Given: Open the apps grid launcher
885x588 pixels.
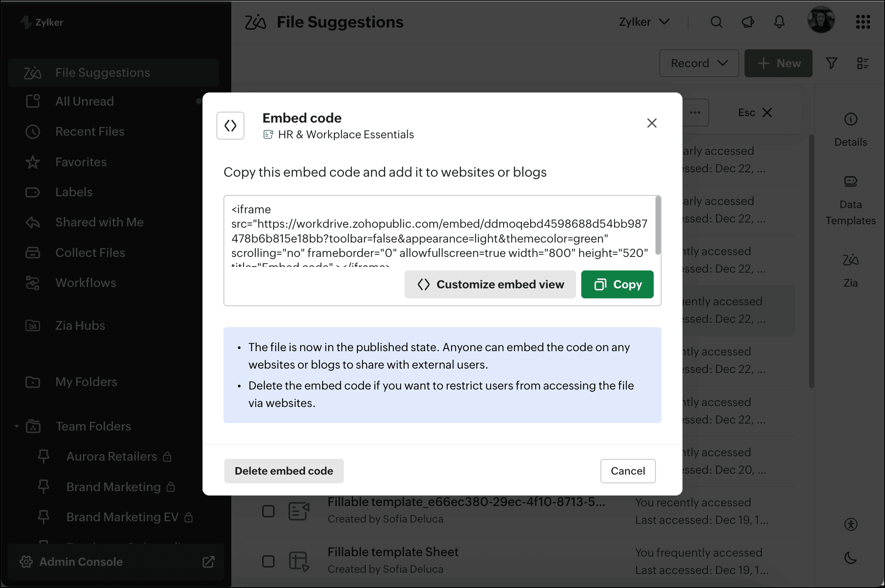Looking at the screenshot, I should [863, 22].
